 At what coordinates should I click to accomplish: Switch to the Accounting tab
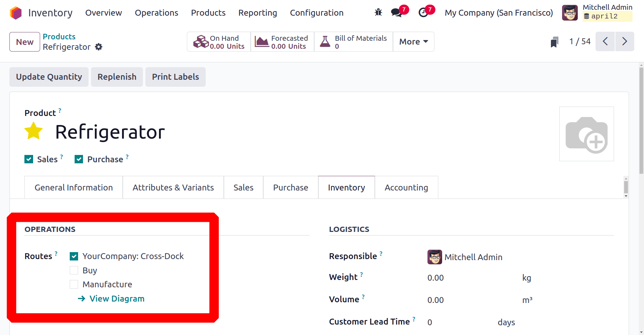[x=406, y=187]
